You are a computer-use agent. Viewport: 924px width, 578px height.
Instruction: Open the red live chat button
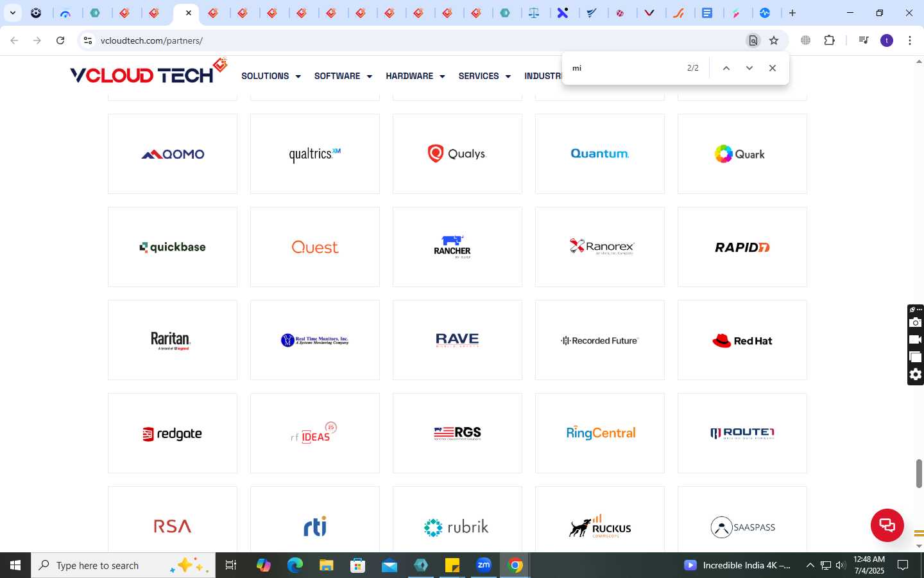[887, 525]
